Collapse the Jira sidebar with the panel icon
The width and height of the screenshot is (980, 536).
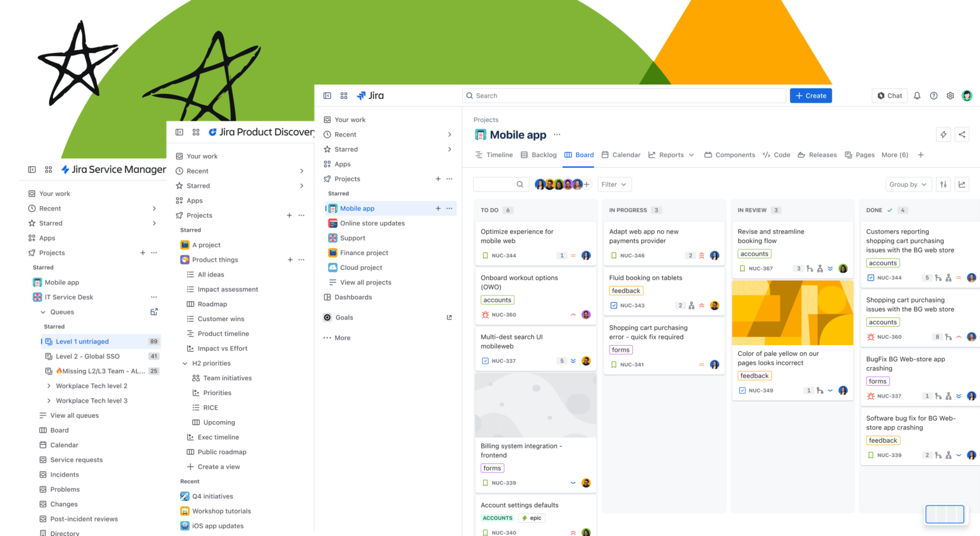327,95
